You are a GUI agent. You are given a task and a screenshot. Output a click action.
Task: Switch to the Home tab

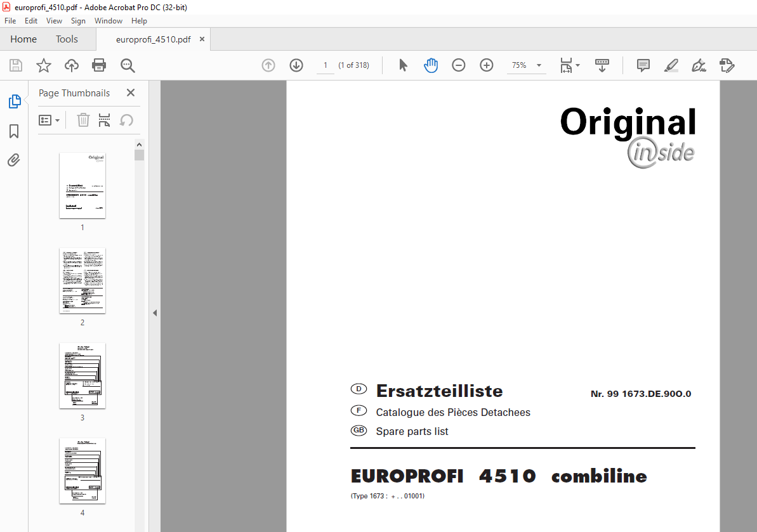coord(23,39)
